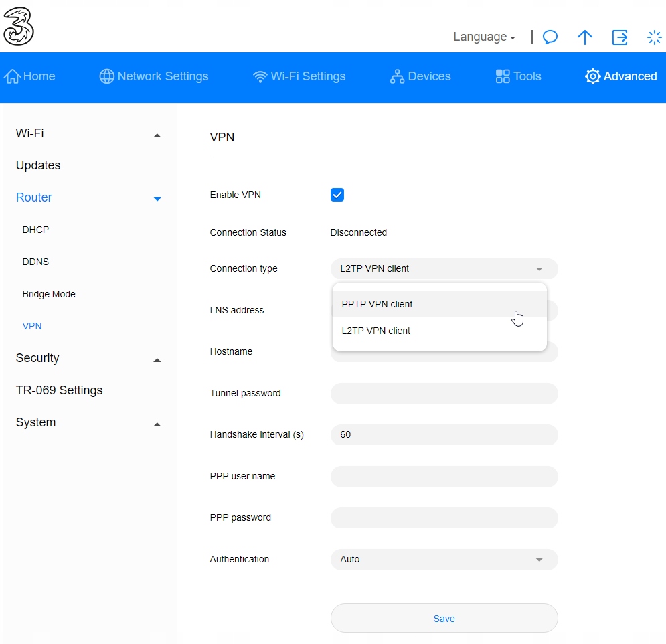
Task: Uncheck the Enable VPN checkbox
Action: 337,195
